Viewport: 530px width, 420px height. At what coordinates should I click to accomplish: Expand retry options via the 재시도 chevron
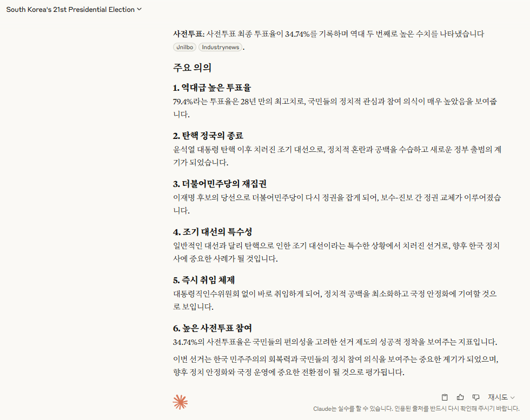(x=512, y=397)
